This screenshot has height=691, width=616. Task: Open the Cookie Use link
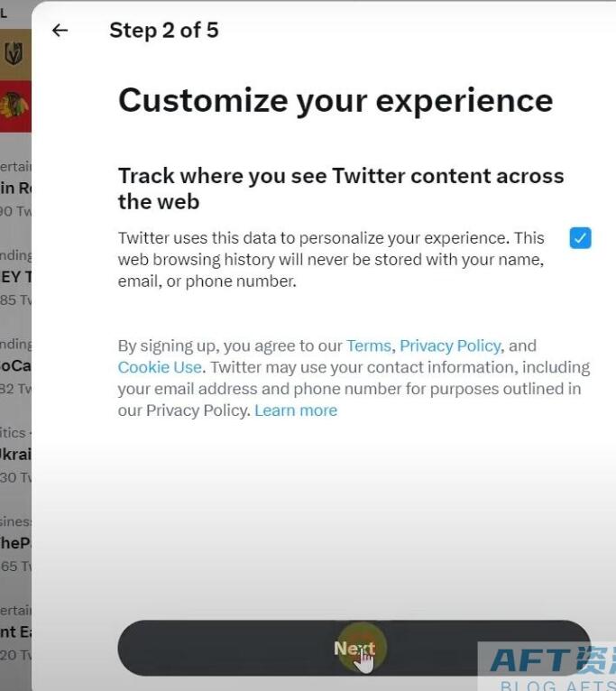pos(160,367)
